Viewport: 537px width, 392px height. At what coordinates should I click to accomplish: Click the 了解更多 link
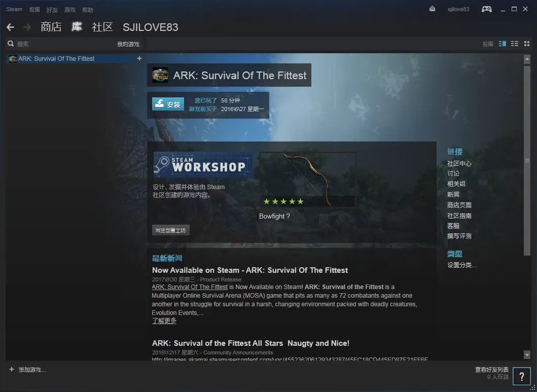[164, 321]
